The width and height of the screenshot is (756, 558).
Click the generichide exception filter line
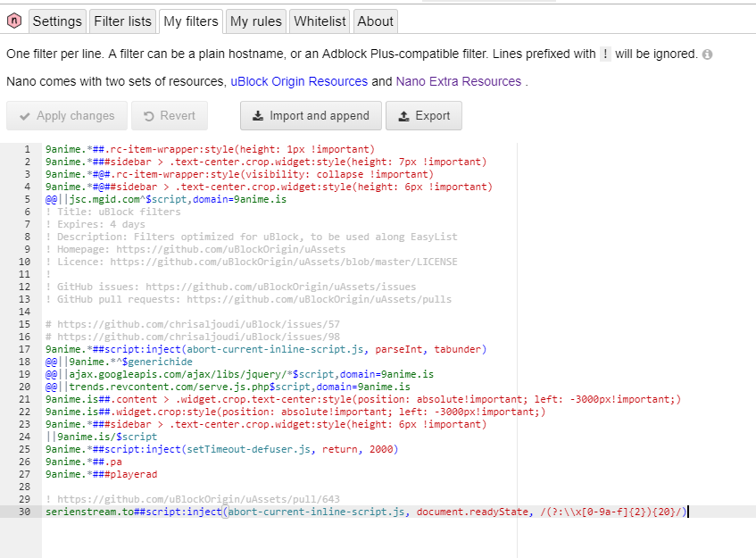coord(119,362)
